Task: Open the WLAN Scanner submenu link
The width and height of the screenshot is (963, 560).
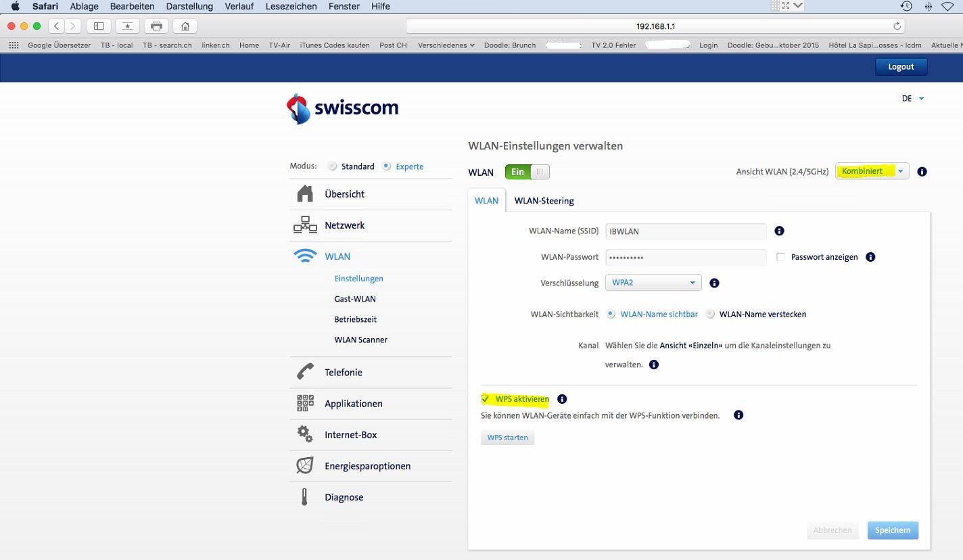Action: tap(361, 340)
